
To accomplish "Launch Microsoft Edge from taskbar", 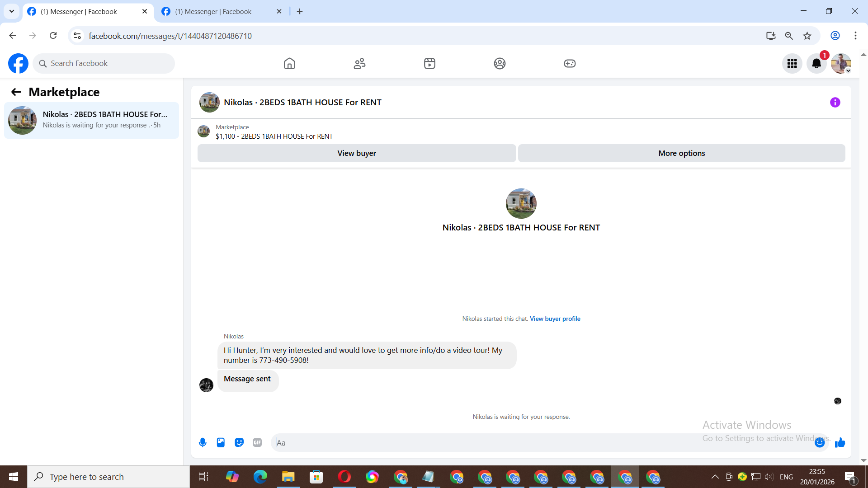I will point(260,477).
